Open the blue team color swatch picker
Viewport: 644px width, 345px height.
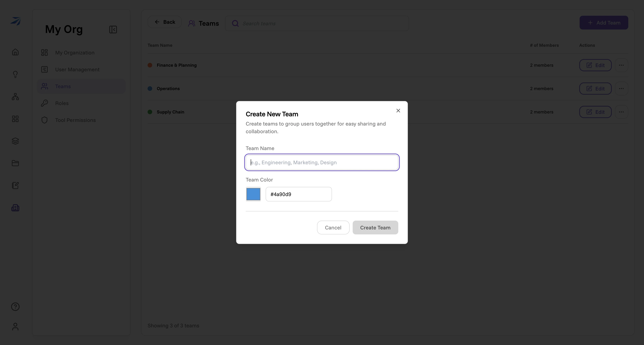[x=253, y=194]
